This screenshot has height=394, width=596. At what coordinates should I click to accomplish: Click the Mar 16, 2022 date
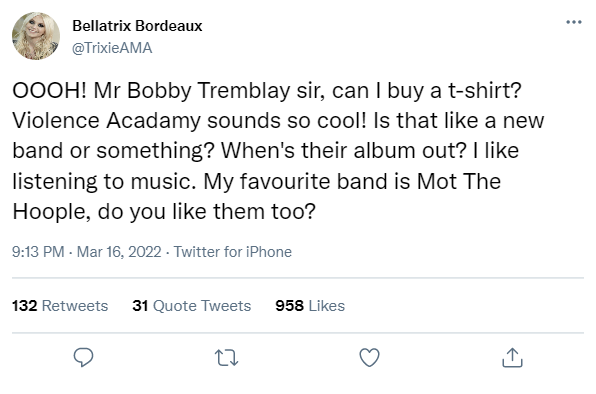[x=119, y=252]
